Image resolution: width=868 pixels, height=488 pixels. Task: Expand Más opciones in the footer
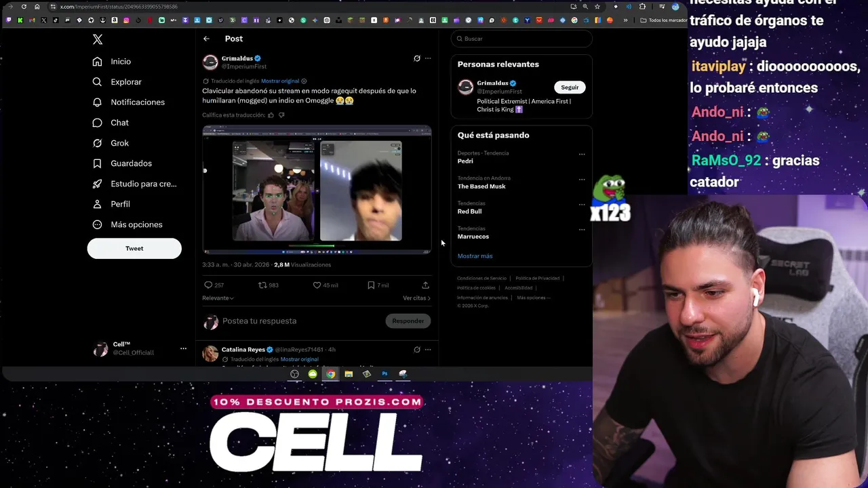533,298
